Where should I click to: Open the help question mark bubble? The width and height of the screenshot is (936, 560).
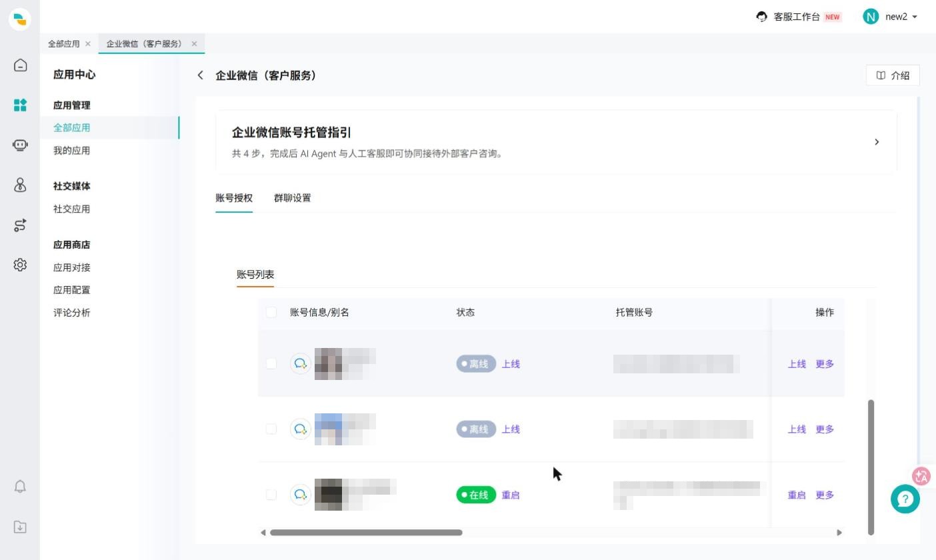pyautogui.click(x=905, y=499)
